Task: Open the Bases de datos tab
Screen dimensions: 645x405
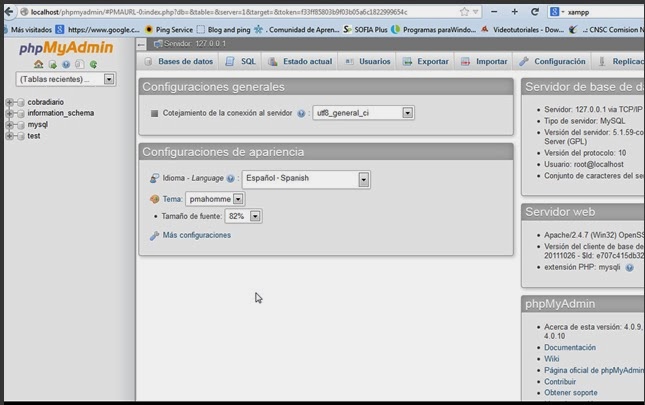Action: (179, 62)
